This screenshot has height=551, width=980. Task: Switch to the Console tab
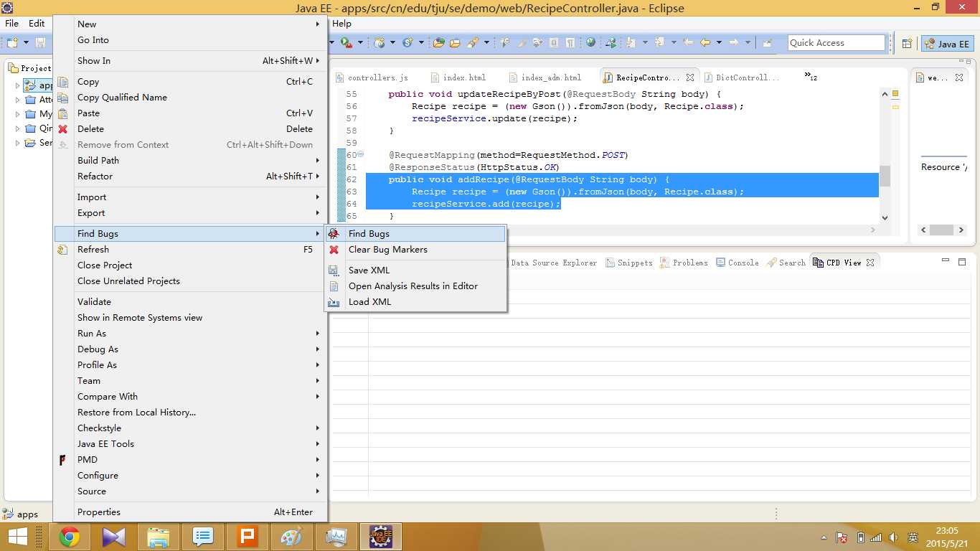[738, 263]
